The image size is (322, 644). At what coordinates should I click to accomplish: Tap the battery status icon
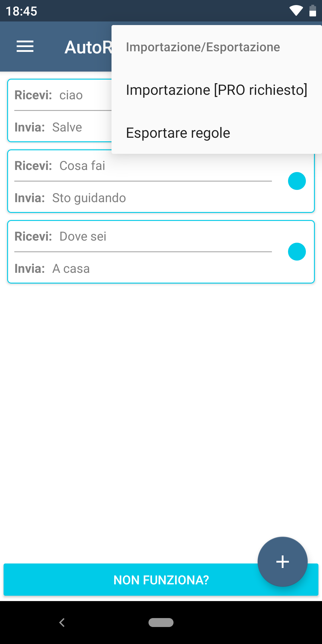tap(312, 11)
